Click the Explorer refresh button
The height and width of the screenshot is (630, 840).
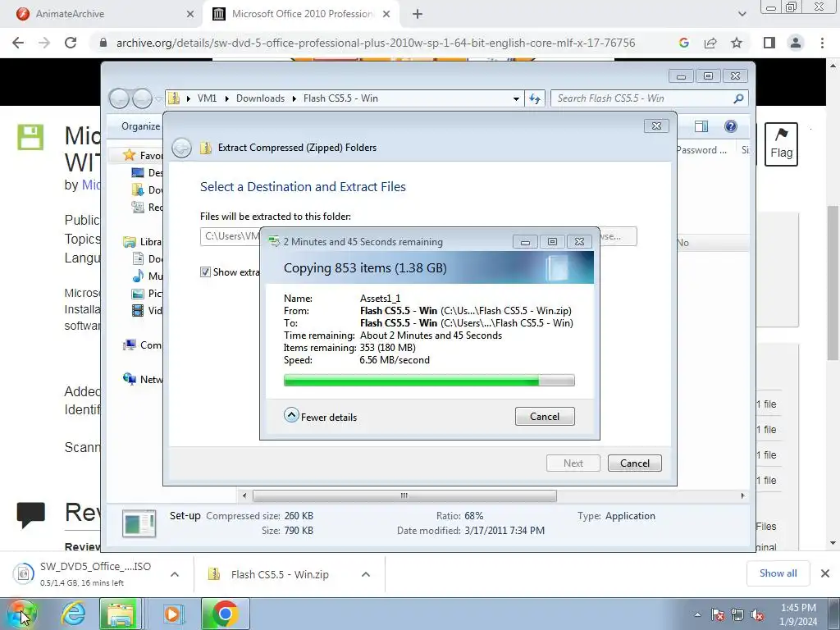[x=535, y=98]
